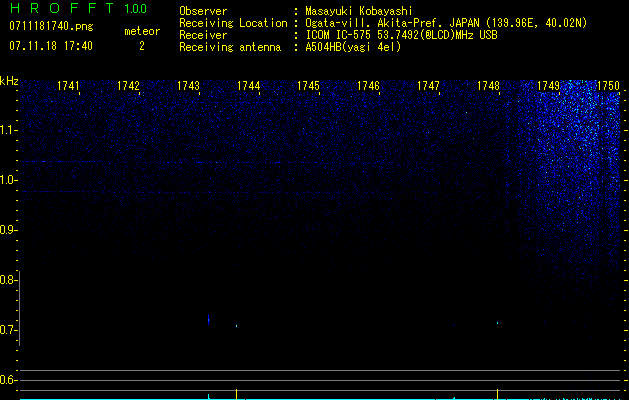Image resolution: width=629 pixels, height=400 pixels.
Task: Click the 1747 time axis label
Action: coord(428,86)
